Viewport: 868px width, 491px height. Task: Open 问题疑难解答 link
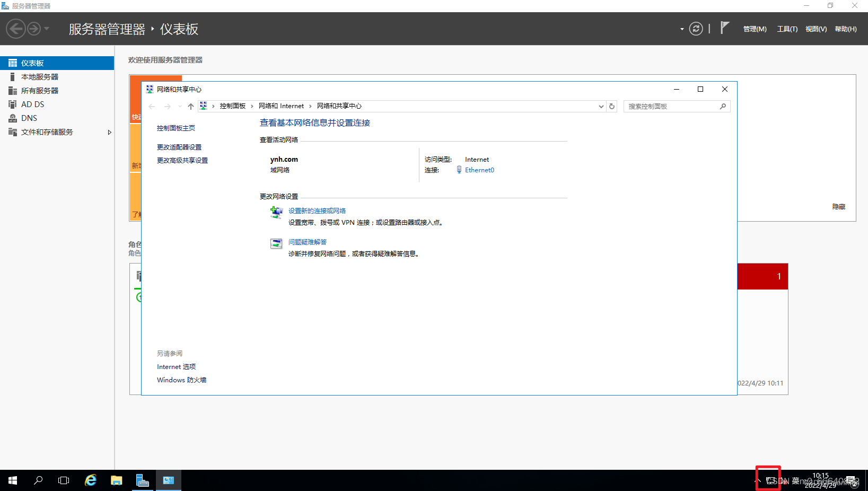[x=308, y=242]
